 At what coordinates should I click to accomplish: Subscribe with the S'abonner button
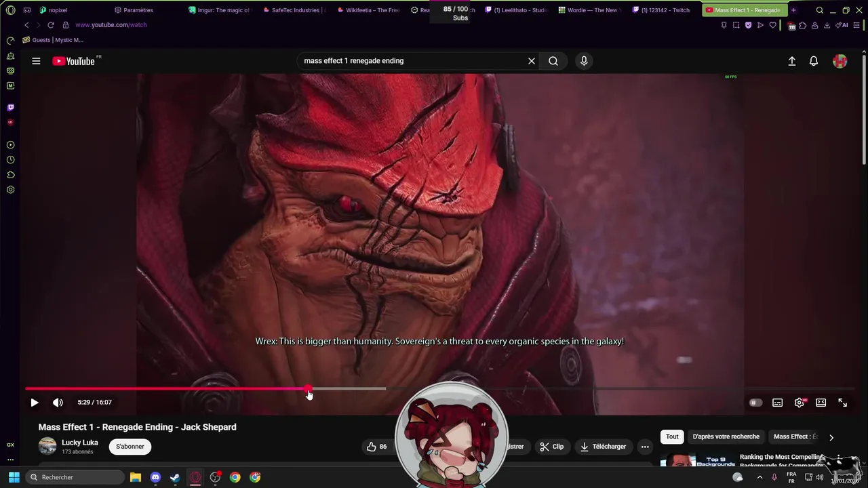(130, 447)
